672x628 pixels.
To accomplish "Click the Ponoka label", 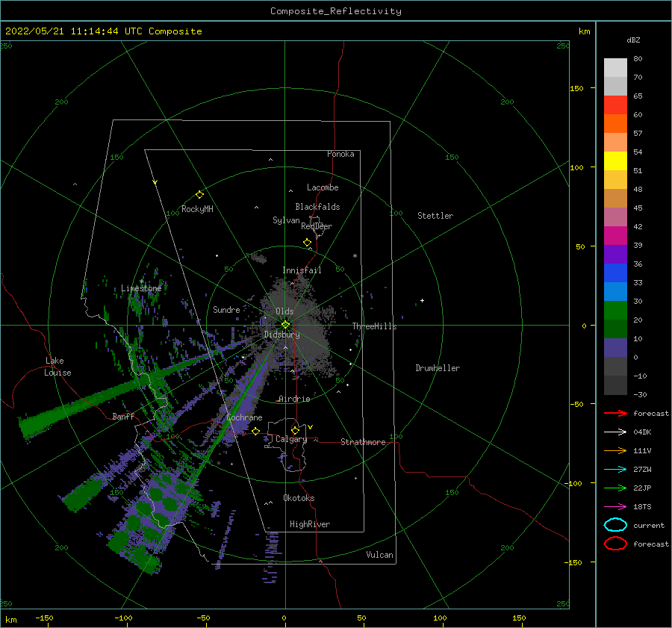I will 340,154.
